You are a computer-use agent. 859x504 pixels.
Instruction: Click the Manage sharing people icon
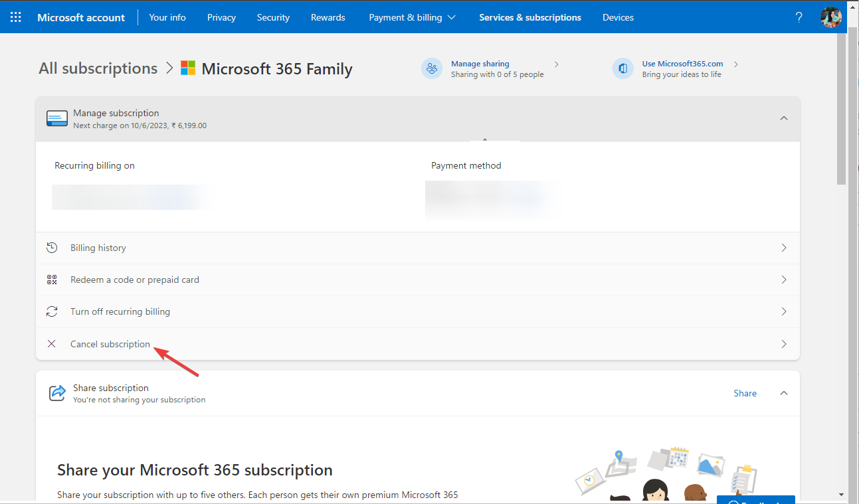pos(432,68)
